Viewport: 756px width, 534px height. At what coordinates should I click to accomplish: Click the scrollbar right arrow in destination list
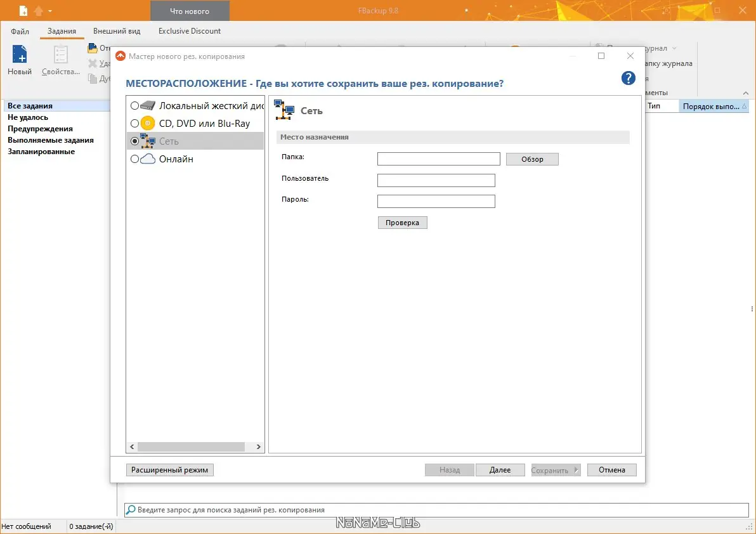[258, 446]
